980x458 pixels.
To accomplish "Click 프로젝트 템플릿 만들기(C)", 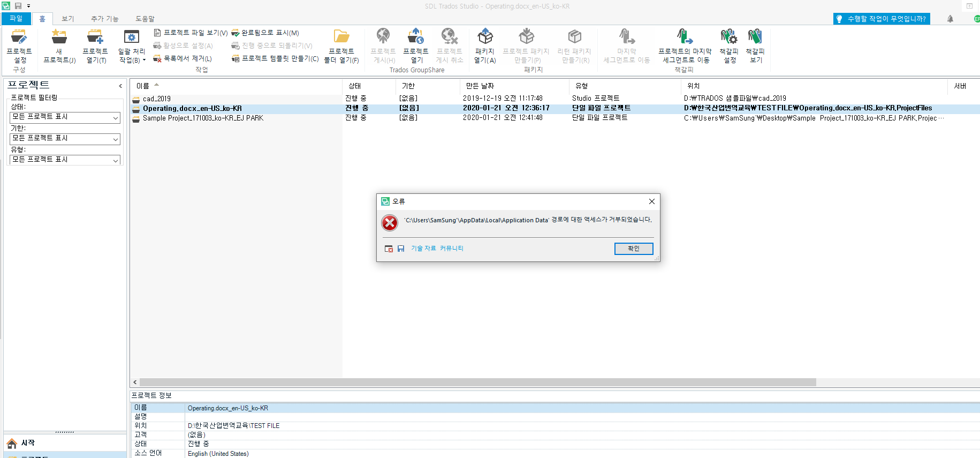I will click(x=275, y=58).
